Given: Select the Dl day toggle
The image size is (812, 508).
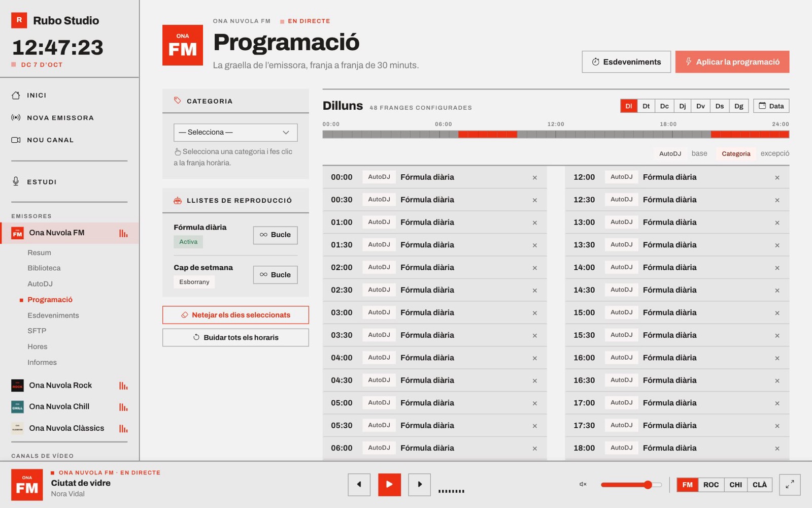Looking at the screenshot, I should click(628, 106).
